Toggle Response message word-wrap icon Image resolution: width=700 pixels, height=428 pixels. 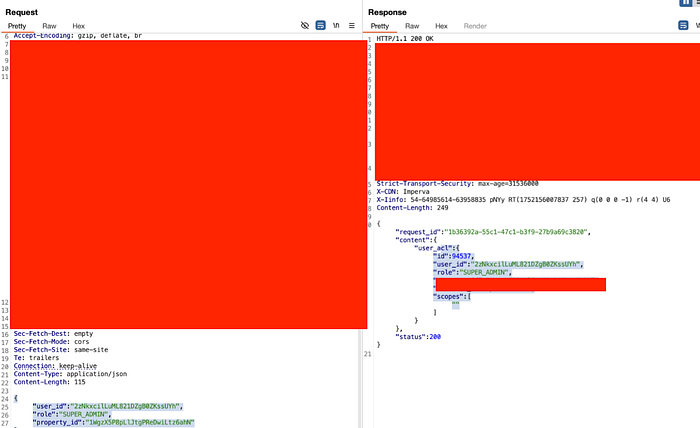click(683, 25)
